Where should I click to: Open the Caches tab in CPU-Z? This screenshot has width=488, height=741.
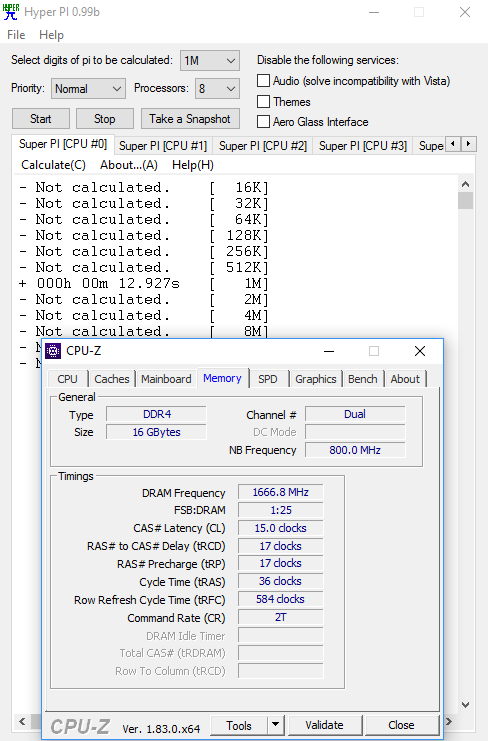pyautogui.click(x=112, y=379)
